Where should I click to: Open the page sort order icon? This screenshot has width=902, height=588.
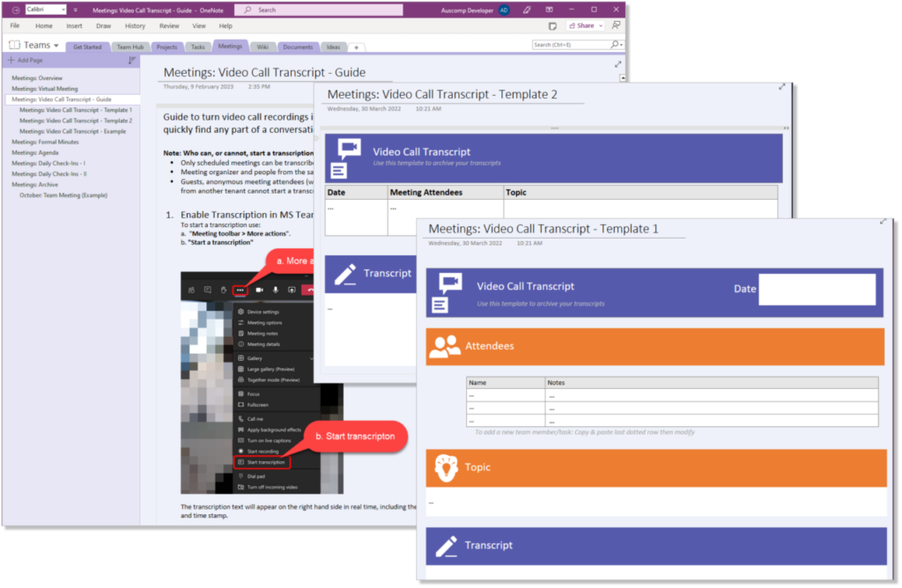click(x=132, y=60)
